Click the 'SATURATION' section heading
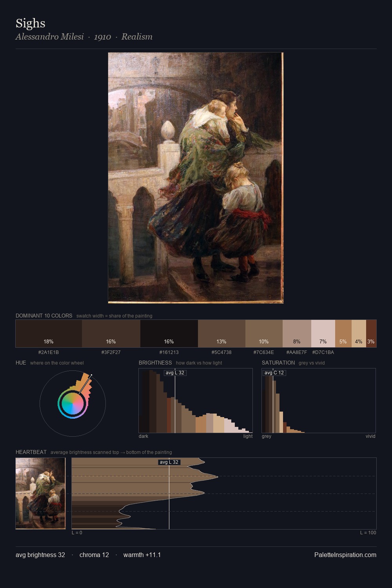This screenshot has width=392, height=588. pyautogui.click(x=278, y=363)
